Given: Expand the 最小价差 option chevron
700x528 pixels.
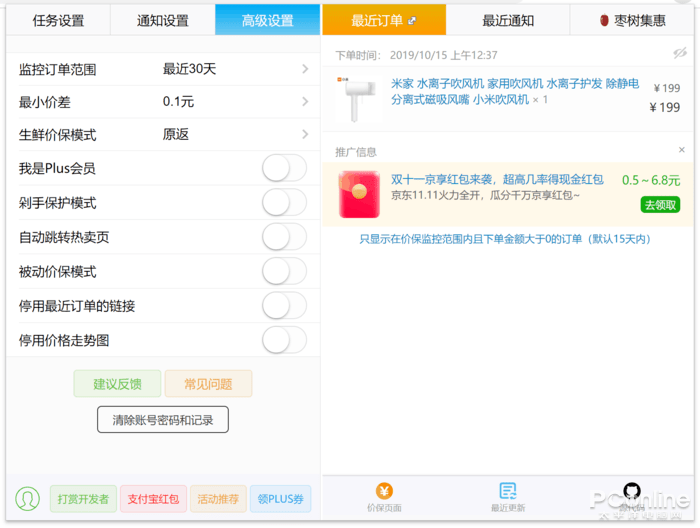Looking at the screenshot, I should pos(305,102).
